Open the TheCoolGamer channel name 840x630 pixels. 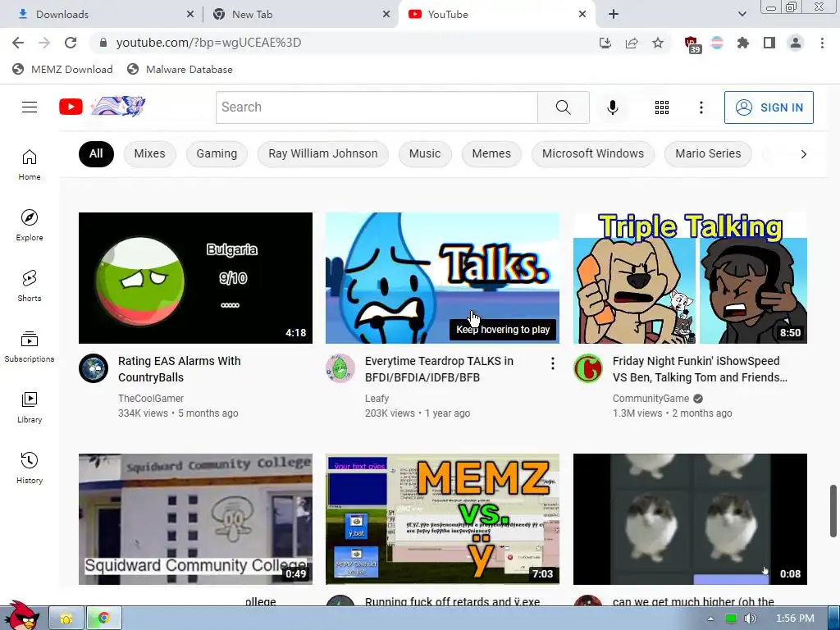click(151, 399)
